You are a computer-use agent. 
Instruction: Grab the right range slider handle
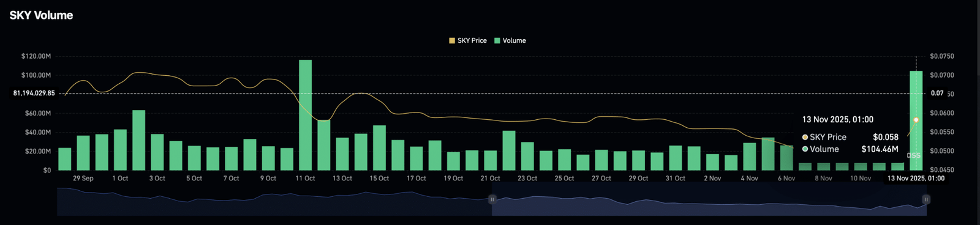[926, 199]
